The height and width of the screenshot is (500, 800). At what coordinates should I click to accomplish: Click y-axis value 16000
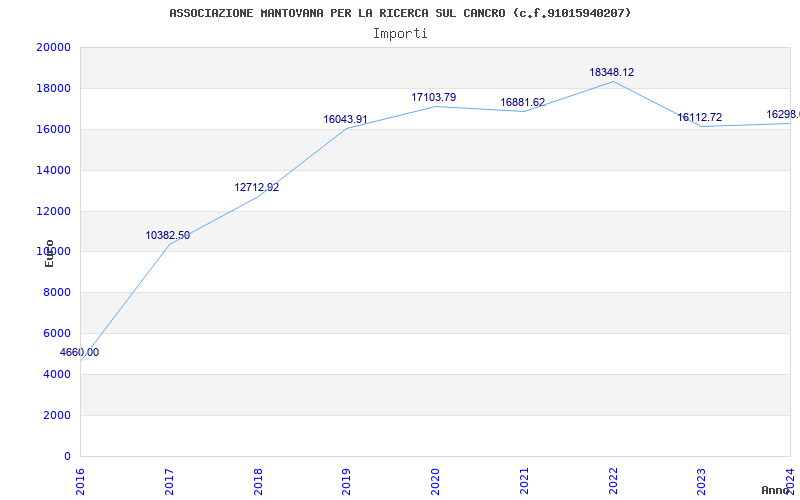[x=54, y=129]
